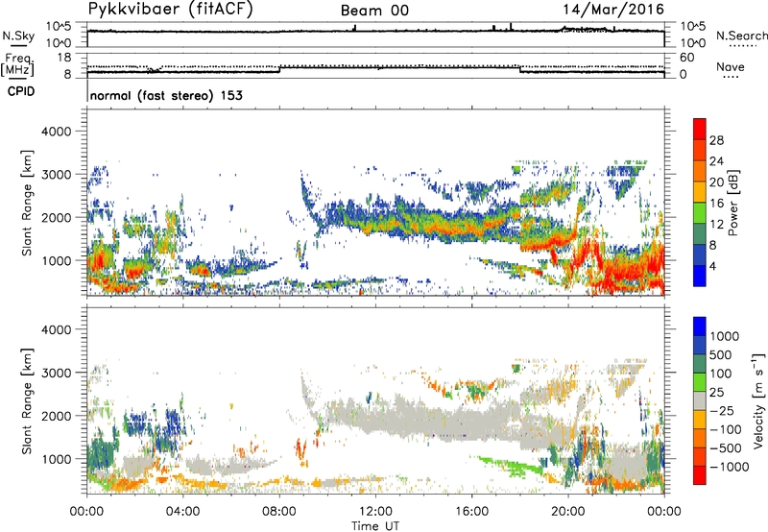Screen dimensions: 768x532
Task: Click the "4000" tick in the power panel
Action: pos(57,132)
